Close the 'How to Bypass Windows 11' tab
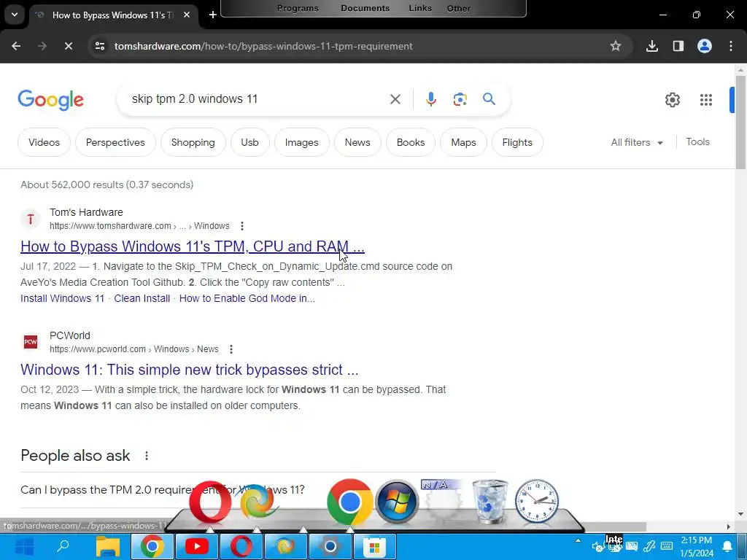The height and width of the screenshot is (560, 747). point(187,15)
